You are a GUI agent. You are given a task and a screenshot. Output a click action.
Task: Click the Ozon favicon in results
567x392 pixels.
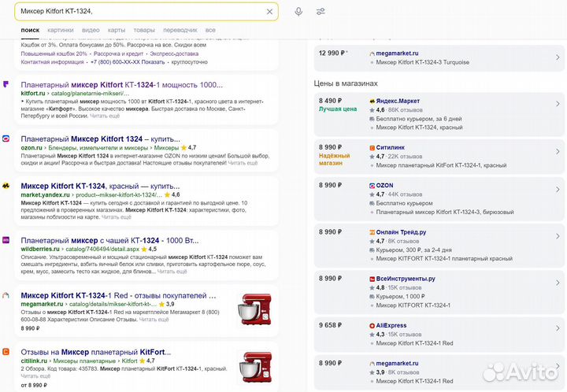point(6,139)
